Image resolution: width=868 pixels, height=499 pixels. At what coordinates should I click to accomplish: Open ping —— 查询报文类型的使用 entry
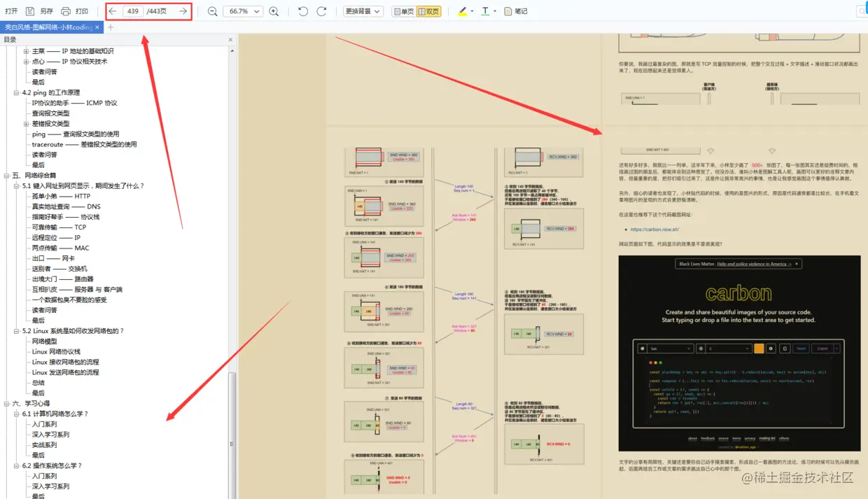[76, 134]
